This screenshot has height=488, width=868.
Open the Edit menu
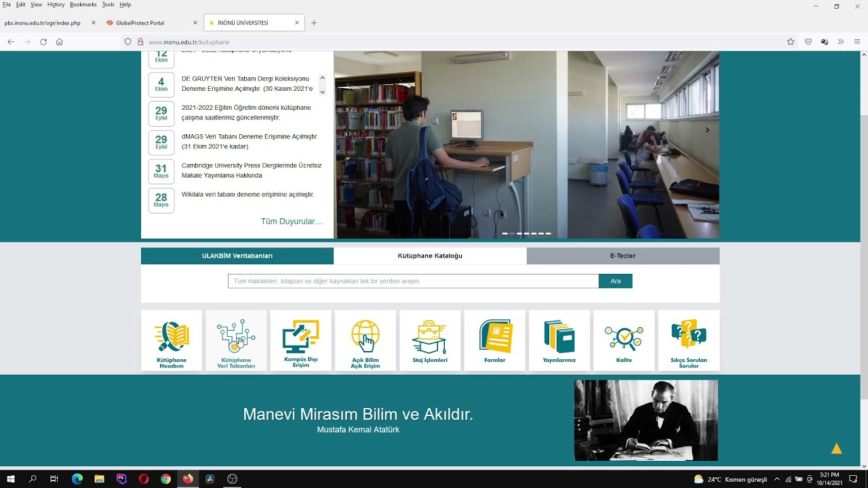(x=21, y=5)
